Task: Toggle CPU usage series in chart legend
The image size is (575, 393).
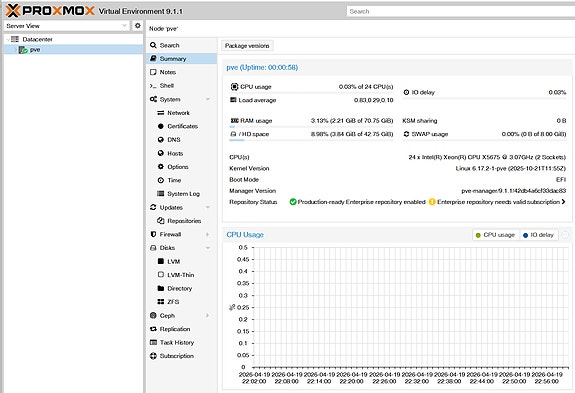Action: coord(495,235)
